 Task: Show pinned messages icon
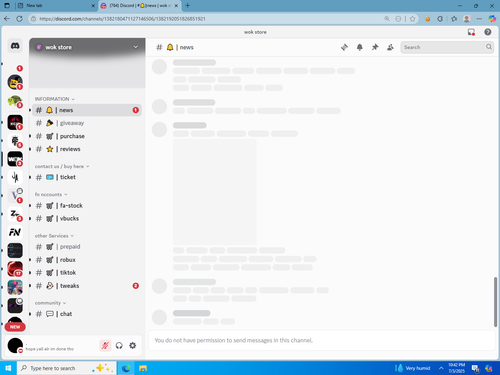(x=375, y=47)
